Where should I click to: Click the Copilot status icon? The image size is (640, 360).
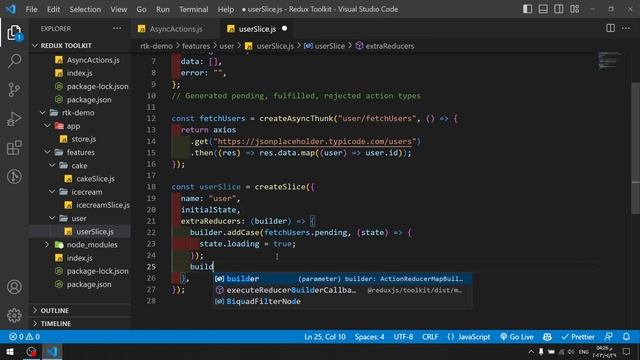[547, 337]
